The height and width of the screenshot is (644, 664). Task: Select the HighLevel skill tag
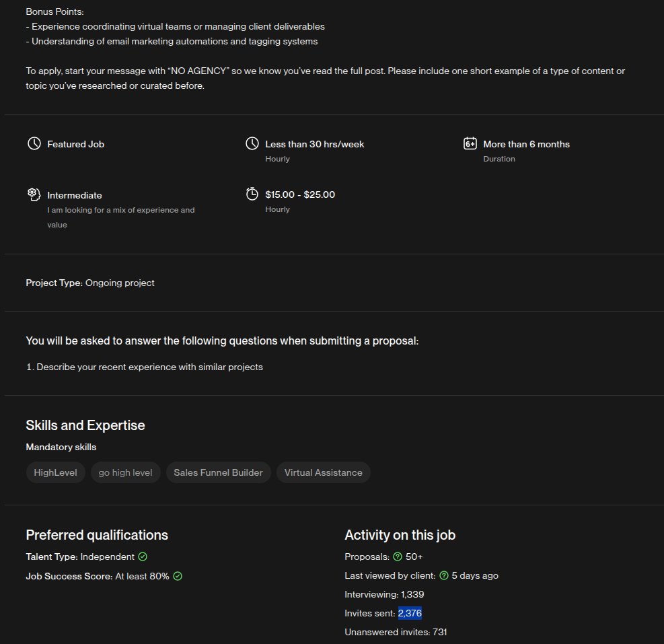(x=55, y=472)
